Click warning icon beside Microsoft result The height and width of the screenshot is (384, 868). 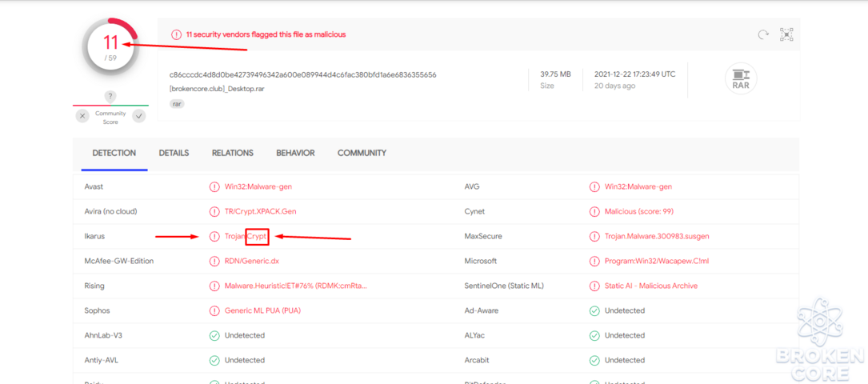594,261
